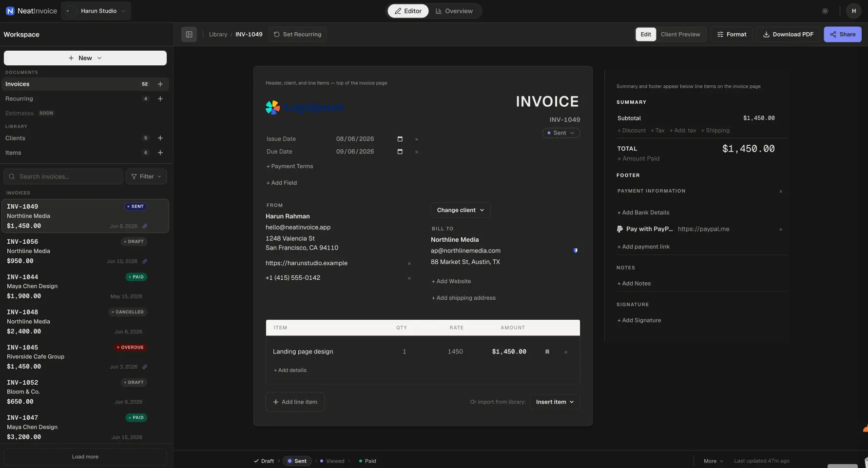This screenshot has width=868, height=468.
Task: Remove the phone number field
Action: (409, 278)
